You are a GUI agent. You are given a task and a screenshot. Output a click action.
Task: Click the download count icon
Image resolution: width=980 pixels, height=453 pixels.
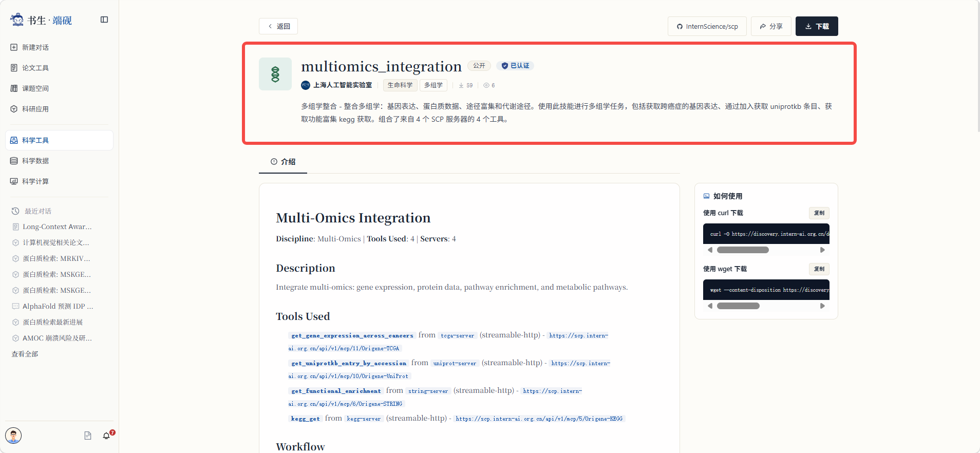[461, 85]
